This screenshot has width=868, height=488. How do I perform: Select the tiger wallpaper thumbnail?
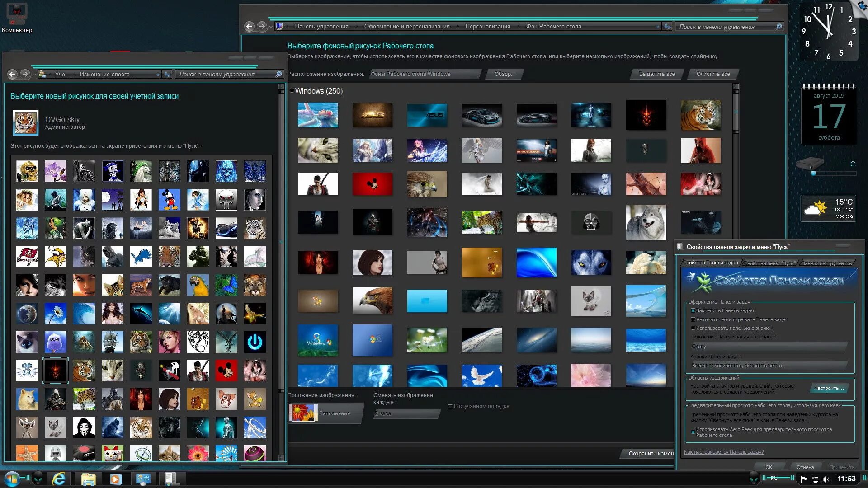coord(700,115)
